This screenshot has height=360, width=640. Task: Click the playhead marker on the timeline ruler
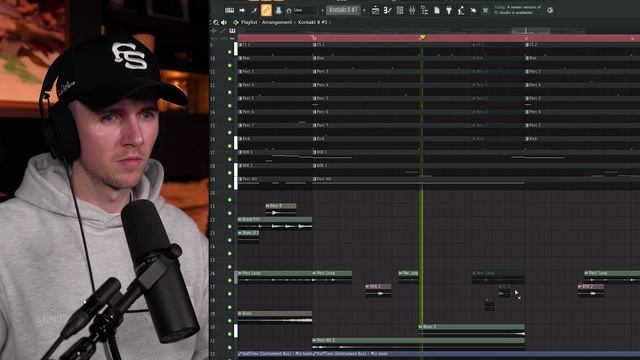coord(422,37)
